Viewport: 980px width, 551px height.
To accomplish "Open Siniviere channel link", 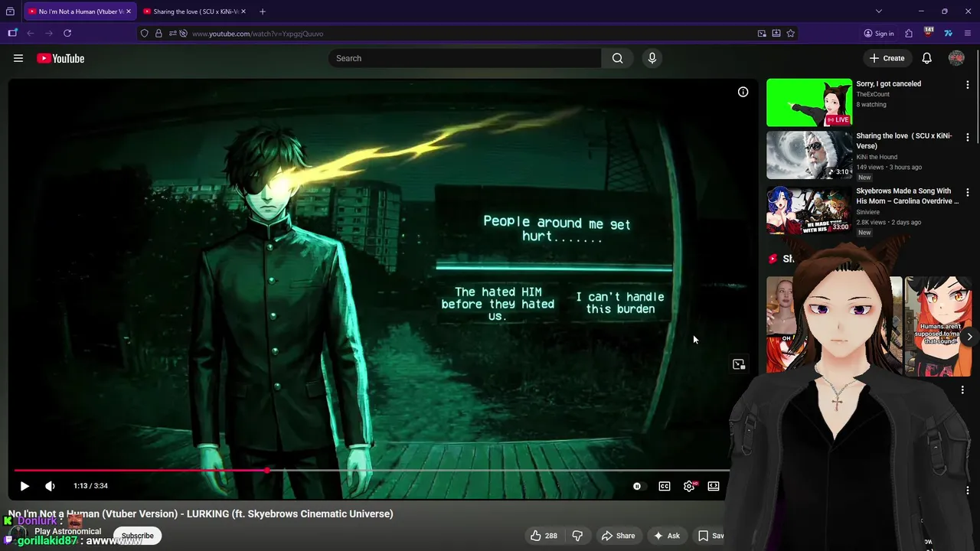I will pos(867,212).
